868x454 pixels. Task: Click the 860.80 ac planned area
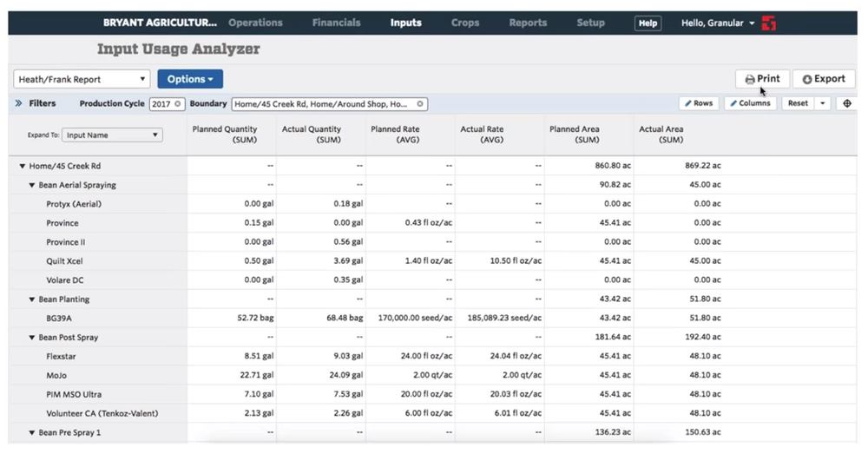coord(613,166)
